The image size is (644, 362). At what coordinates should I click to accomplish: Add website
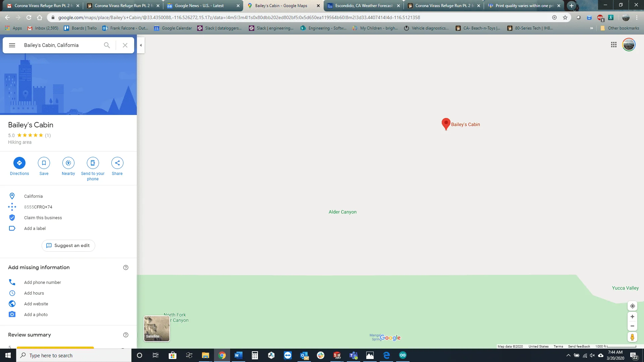(x=68, y=304)
